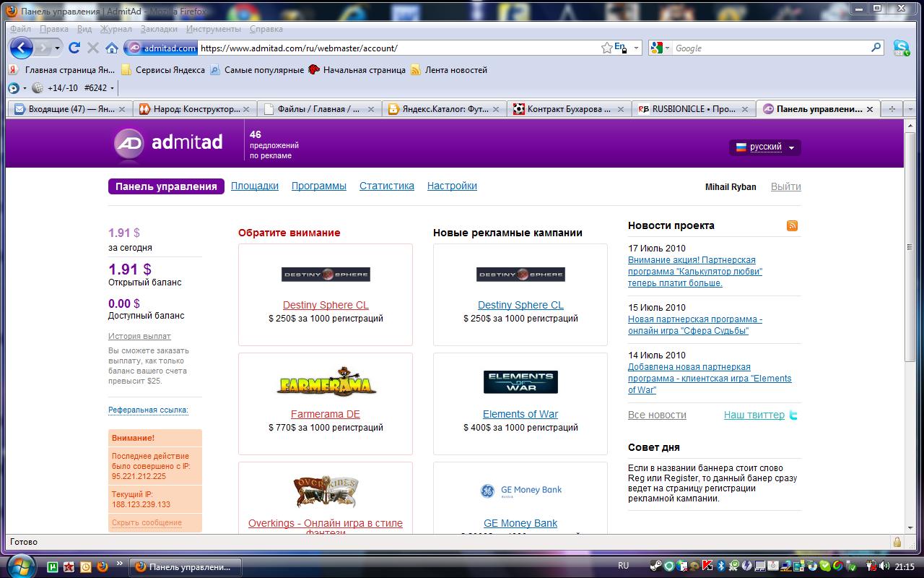Switch to the Народ: Конструктор tab
This screenshot has width=924, height=578.
195,109
